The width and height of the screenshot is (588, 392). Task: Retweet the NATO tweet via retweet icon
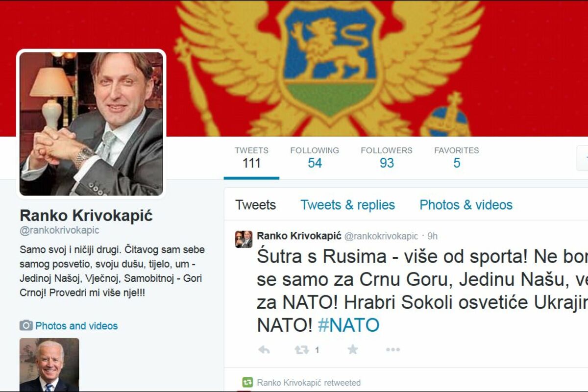click(x=301, y=349)
